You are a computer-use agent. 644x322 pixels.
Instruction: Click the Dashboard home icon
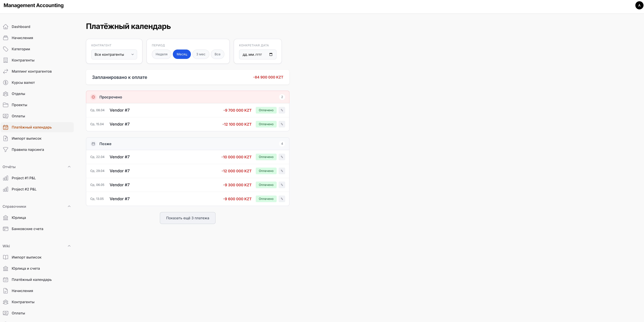[x=5, y=27]
